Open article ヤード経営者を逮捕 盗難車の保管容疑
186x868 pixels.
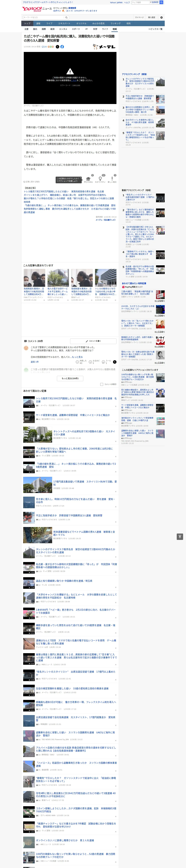pos(73,415)
